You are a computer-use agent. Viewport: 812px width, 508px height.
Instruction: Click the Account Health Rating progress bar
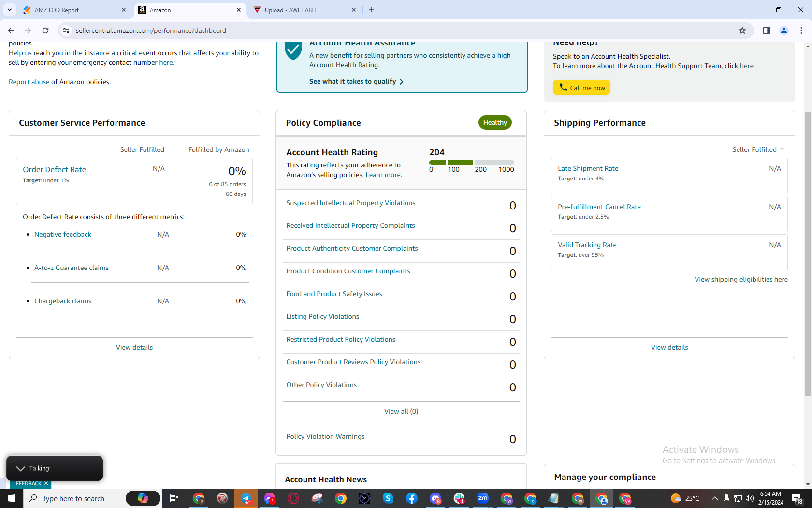click(x=472, y=163)
